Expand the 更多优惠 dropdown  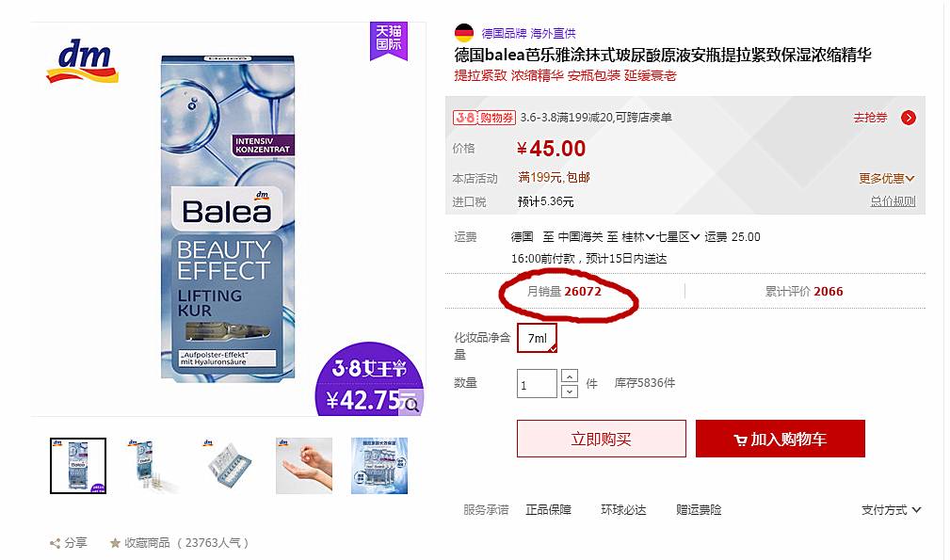886,178
